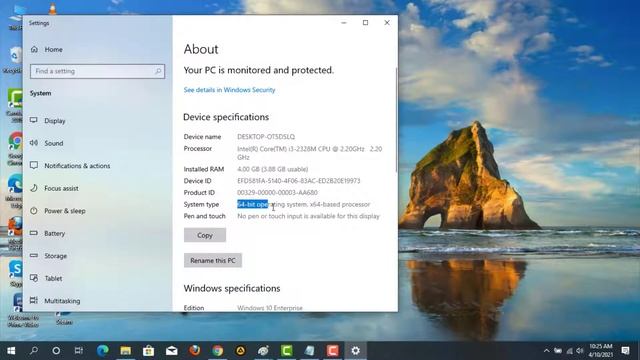Click the Settings gear on taskbar
This screenshot has width=640, height=360.
(x=356, y=351)
